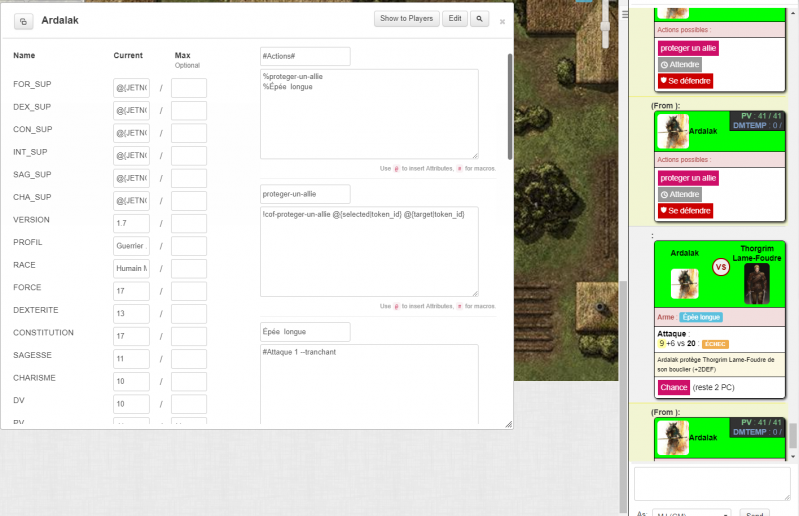Click the Edit button in header
Image resolution: width=799 pixels, height=516 pixels.
(455, 19)
